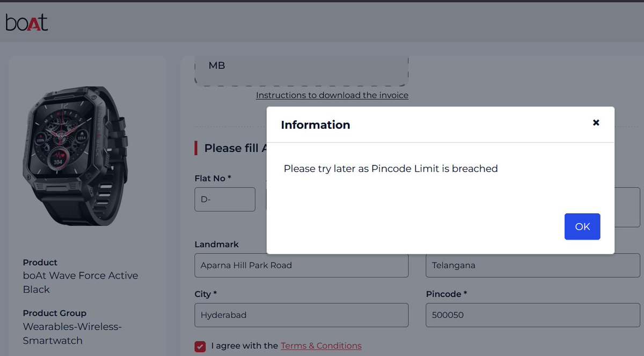
Task: Click into the Flat No input field
Action: [x=225, y=199]
